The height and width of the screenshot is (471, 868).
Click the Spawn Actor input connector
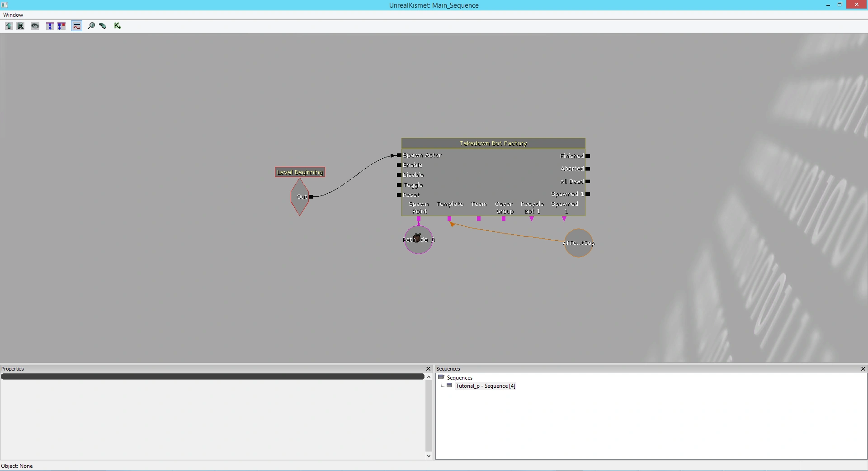click(399, 155)
